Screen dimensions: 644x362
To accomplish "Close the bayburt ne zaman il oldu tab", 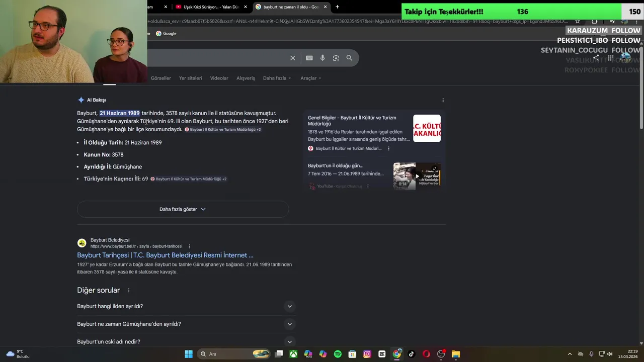I will [325, 7].
